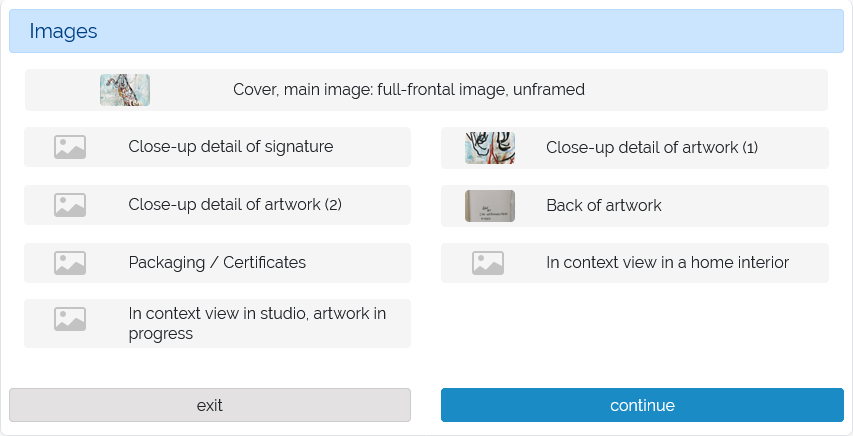This screenshot has width=853, height=436.
Task: Click placeholder icon for studio in-progress view
Action: coord(70,319)
